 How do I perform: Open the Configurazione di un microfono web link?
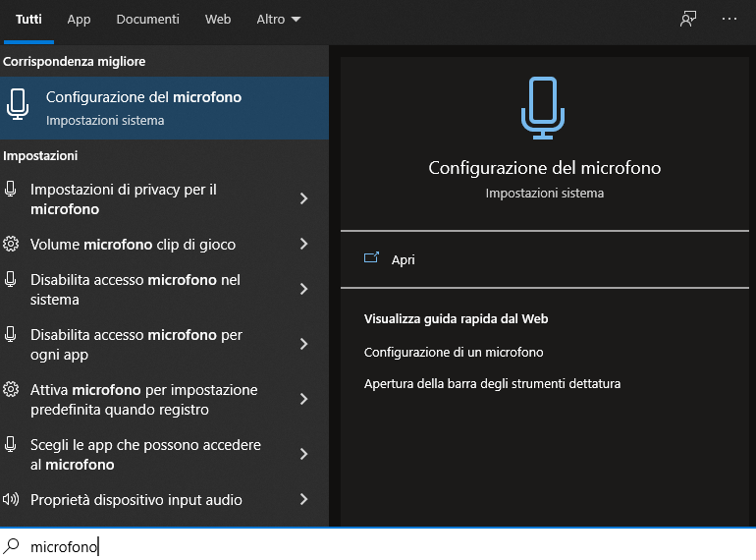coord(454,352)
